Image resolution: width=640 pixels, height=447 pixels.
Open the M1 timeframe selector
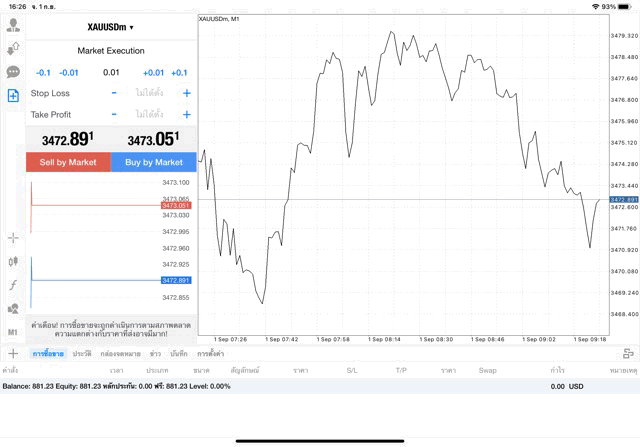point(13,332)
